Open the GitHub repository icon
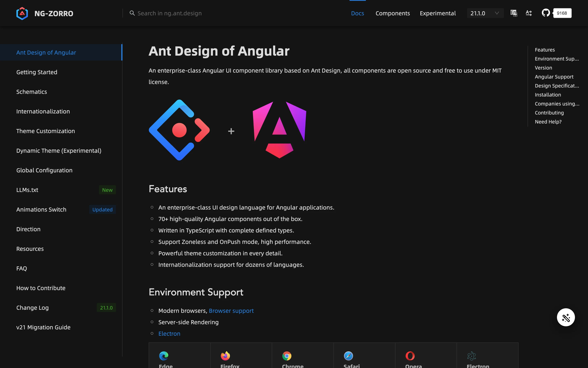Screen dimensions: 588x368 click(546, 13)
